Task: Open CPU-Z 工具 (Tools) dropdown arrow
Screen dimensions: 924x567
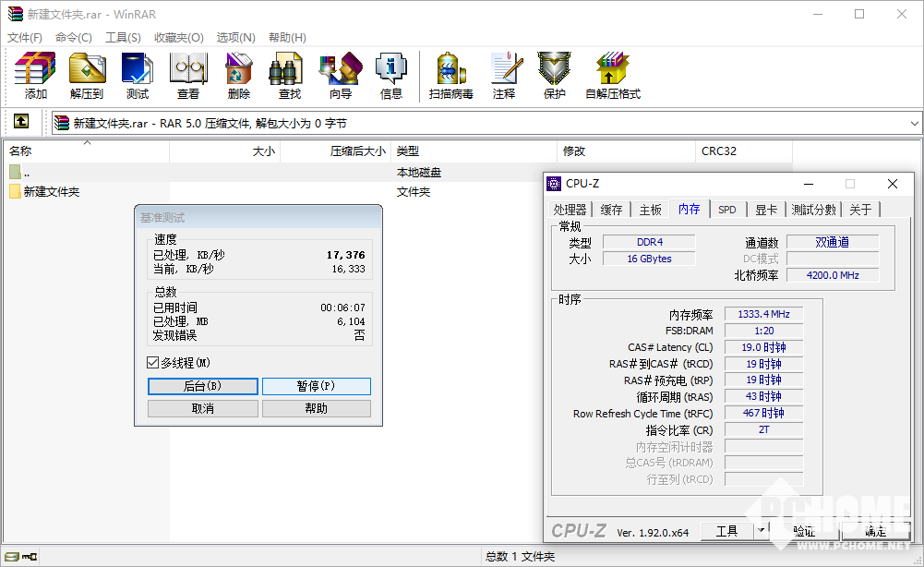Action: point(762,530)
